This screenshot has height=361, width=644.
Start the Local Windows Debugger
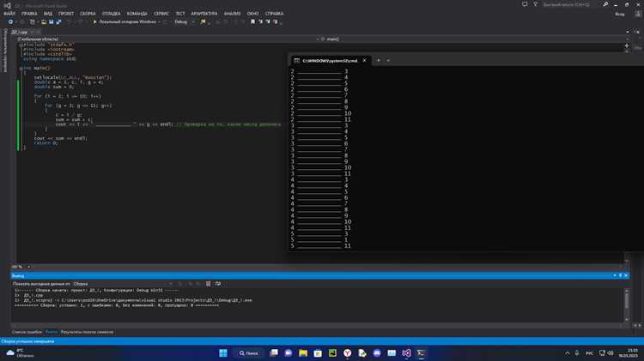[125, 21]
